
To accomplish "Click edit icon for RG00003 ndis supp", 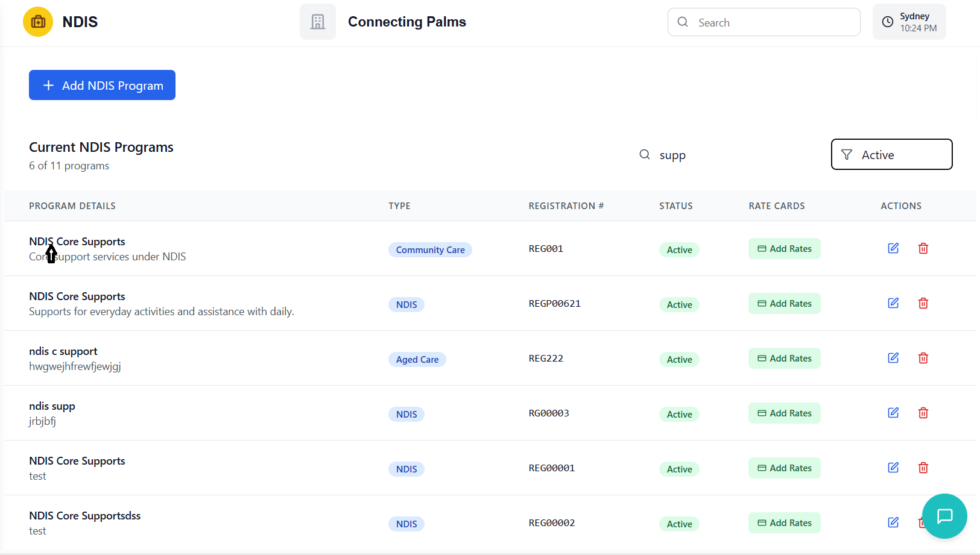I will (893, 413).
